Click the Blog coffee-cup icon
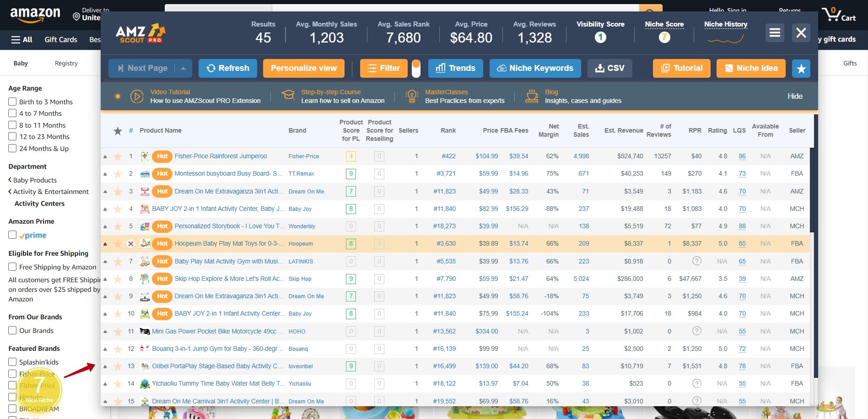 532,97
